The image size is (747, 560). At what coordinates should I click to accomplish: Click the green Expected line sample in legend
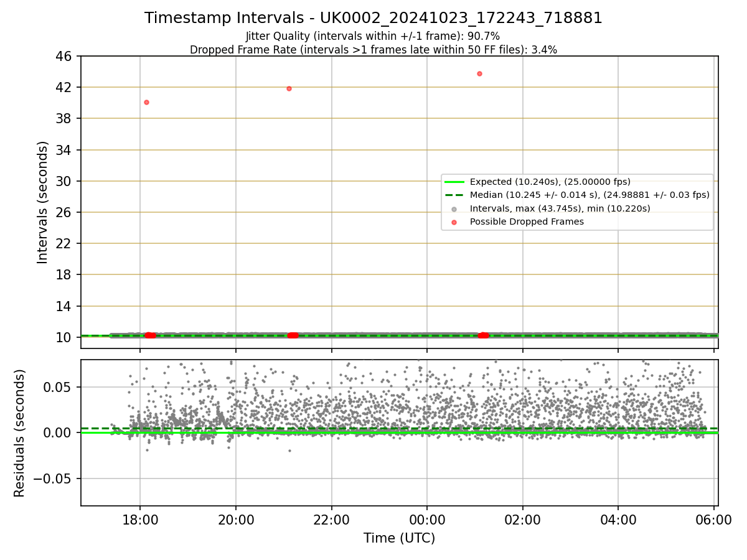454,182
